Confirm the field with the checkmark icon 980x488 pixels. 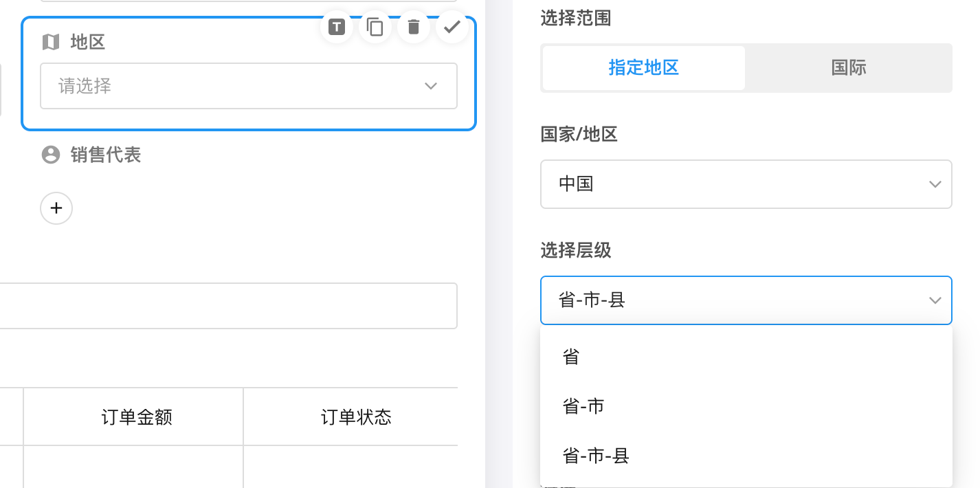452,27
